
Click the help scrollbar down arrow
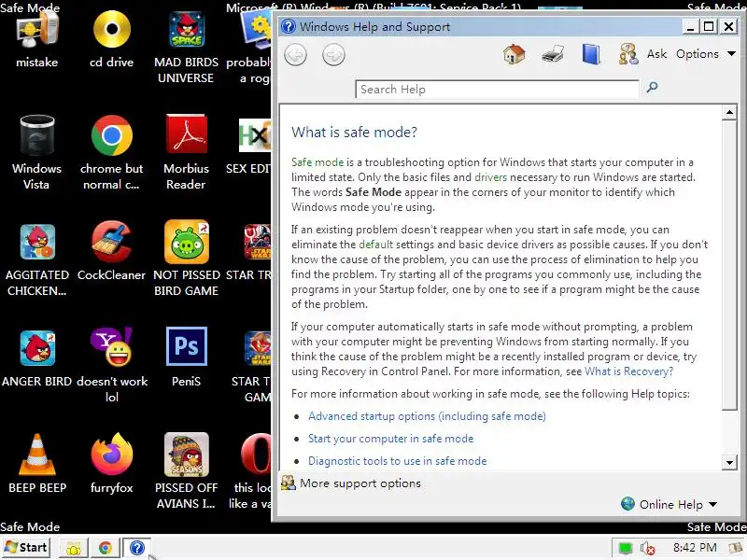pyautogui.click(x=729, y=462)
